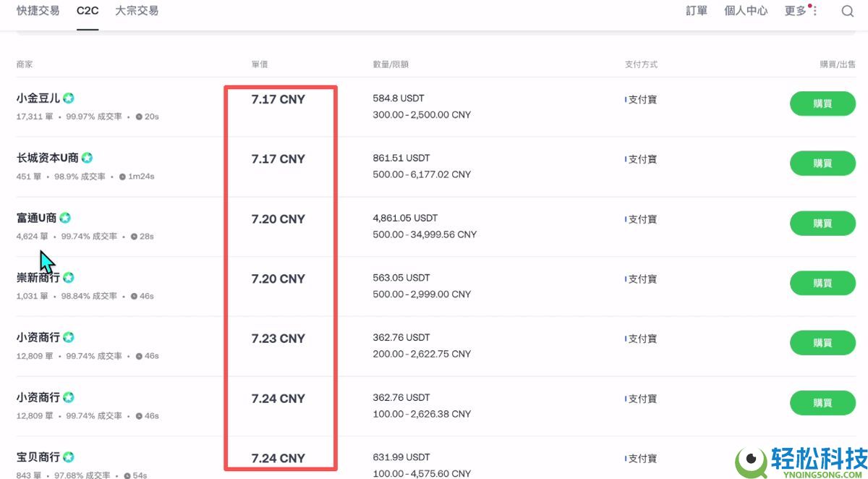
Task: Open merchant profile 小金豆儿
Action: click(x=38, y=98)
